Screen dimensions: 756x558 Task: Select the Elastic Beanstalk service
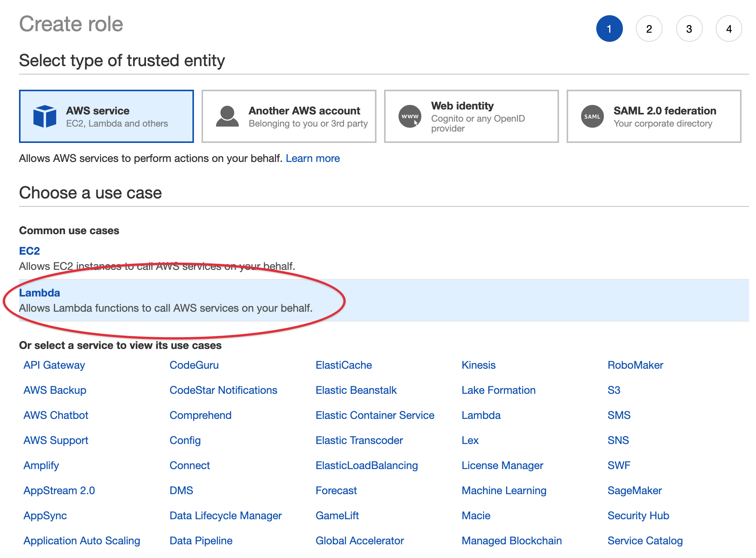click(x=356, y=390)
